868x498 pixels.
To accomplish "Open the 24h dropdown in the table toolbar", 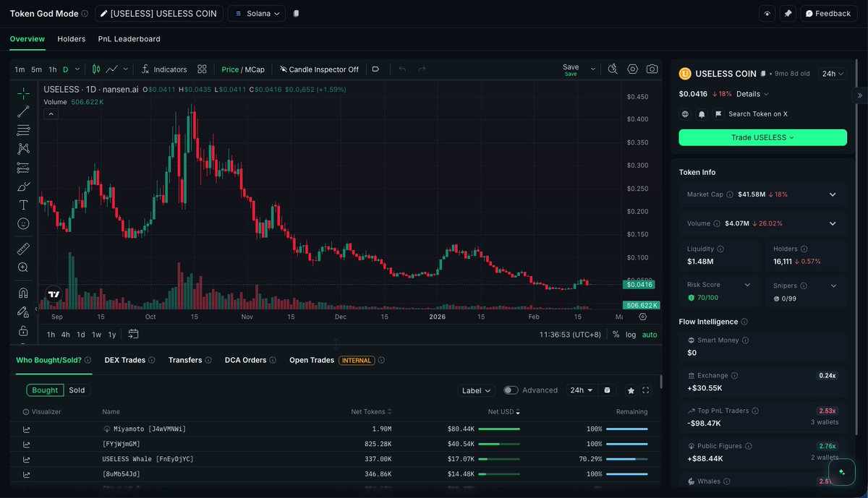I will [x=582, y=390].
